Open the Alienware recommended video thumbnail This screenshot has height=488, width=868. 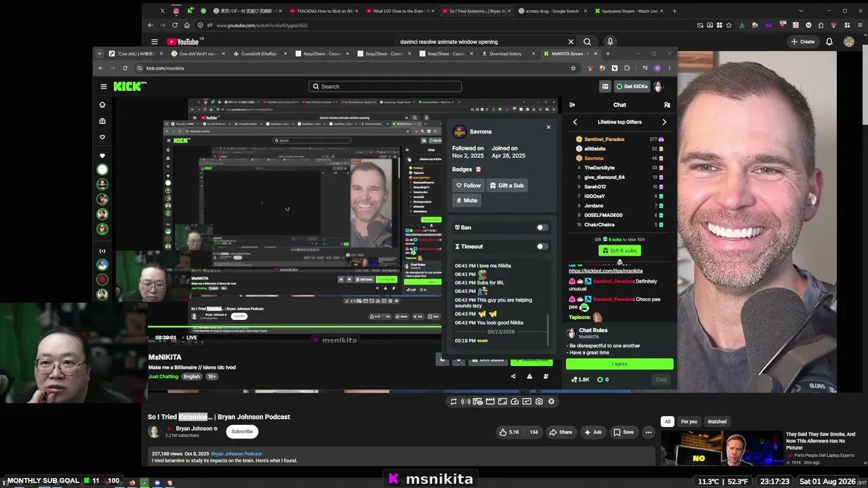[722, 449]
